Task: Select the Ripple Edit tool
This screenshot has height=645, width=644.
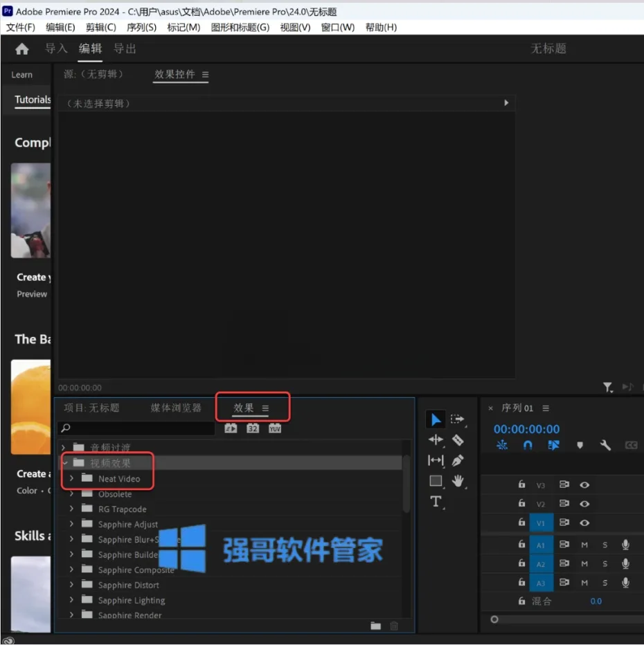Action: [x=436, y=439]
